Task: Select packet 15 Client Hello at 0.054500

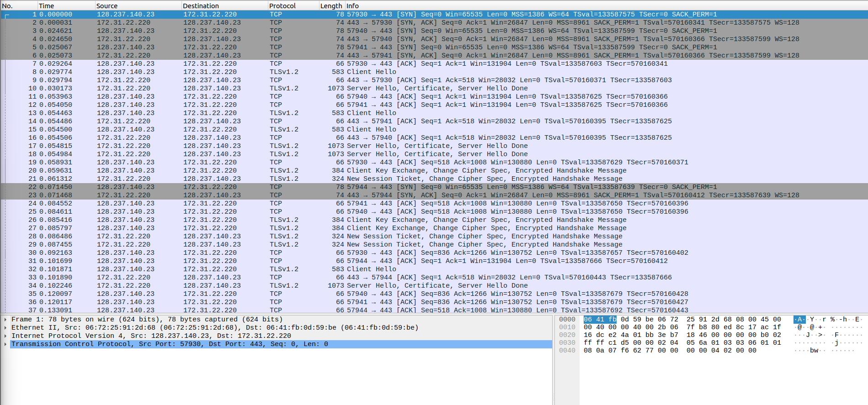Action: (x=434, y=130)
